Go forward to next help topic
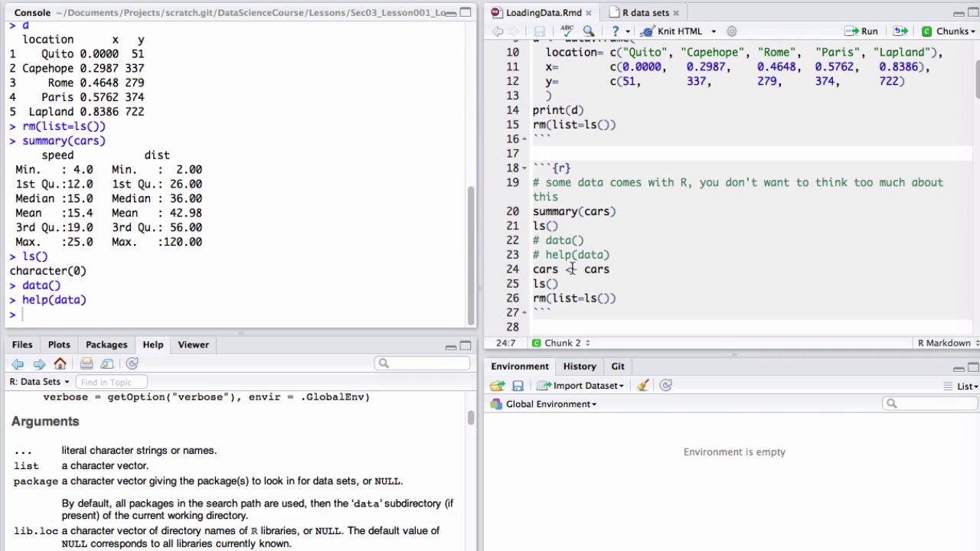Image resolution: width=980 pixels, height=551 pixels. (x=39, y=364)
